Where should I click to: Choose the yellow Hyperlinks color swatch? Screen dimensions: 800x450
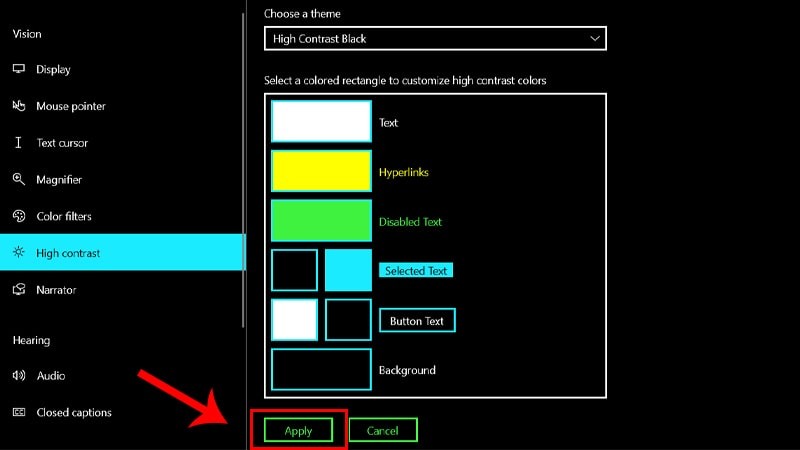(x=321, y=171)
